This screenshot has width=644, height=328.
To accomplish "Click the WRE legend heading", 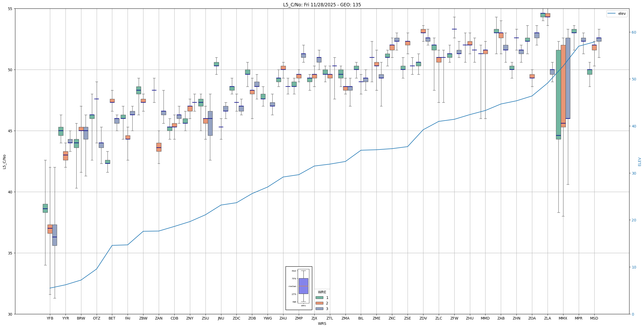I will (322, 292).
